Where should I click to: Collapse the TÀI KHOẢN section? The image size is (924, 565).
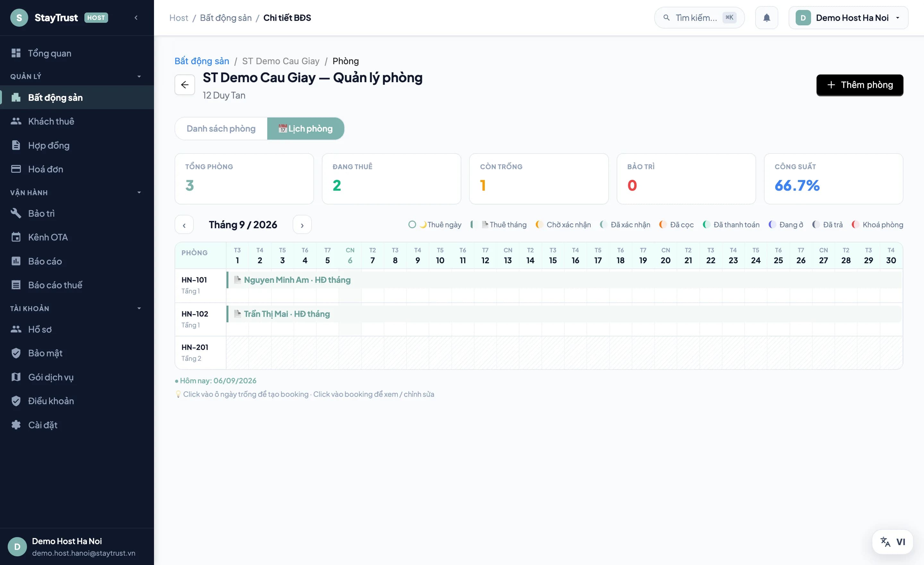139,309
